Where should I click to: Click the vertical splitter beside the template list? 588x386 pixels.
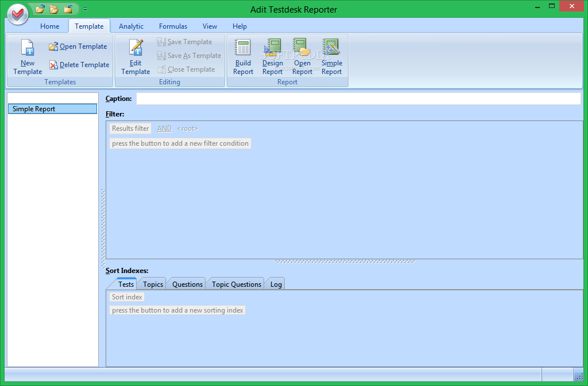pos(103,228)
